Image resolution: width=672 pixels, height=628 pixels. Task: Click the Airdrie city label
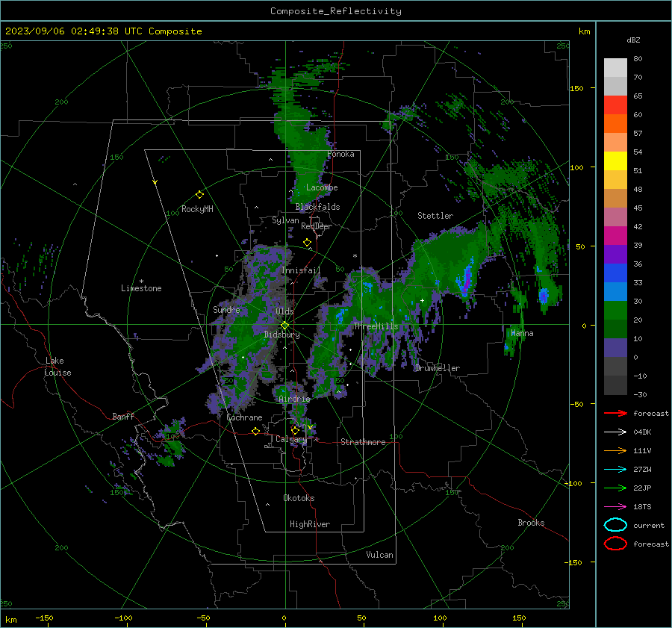(294, 399)
